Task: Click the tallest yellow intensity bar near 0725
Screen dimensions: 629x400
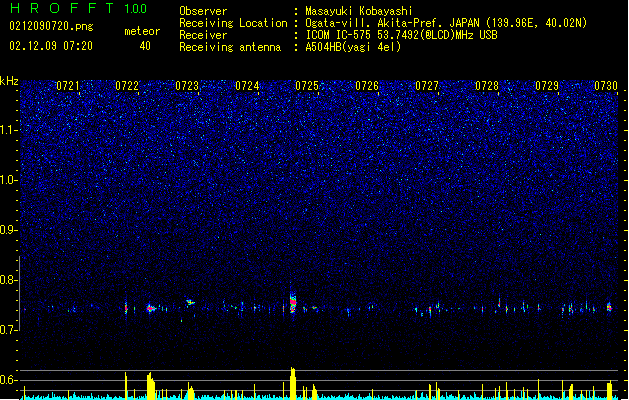Action: [x=293, y=383]
